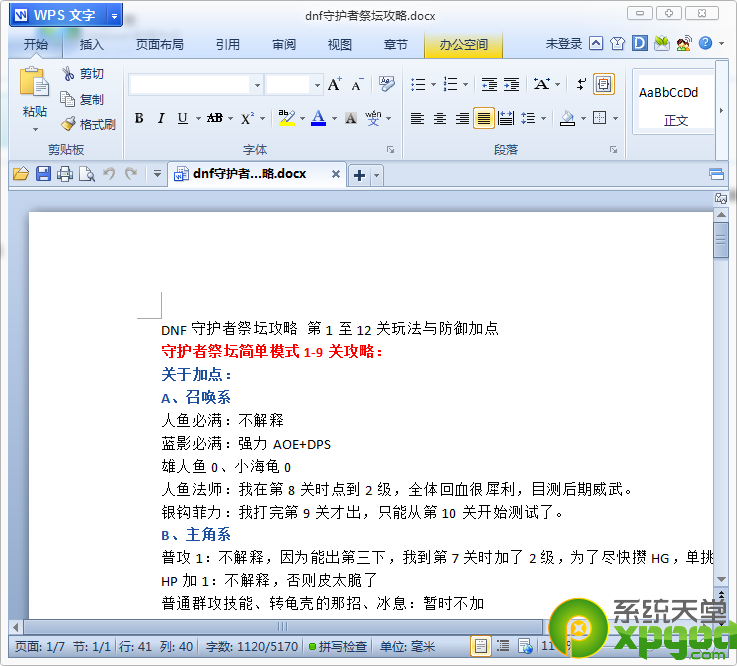This screenshot has height=666, width=737.
Task: Align text left
Action: 417,118
